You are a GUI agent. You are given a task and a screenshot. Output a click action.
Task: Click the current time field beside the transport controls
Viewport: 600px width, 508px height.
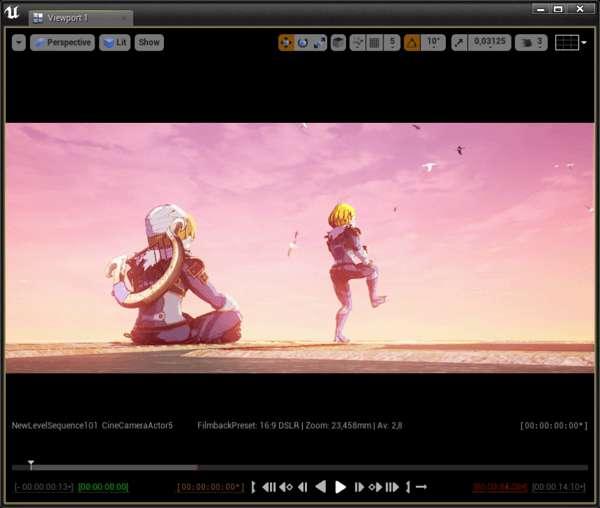coord(210,487)
